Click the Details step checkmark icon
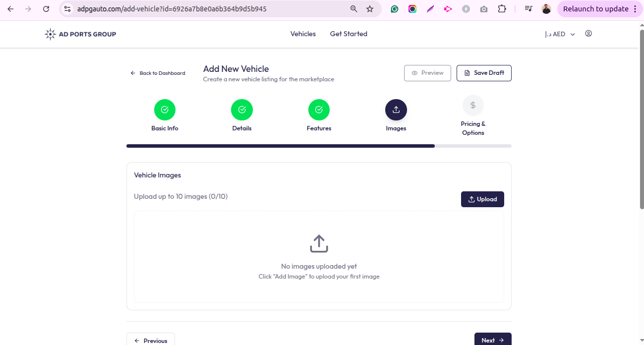This screenshot has width=644, height=345. point(242,110)
